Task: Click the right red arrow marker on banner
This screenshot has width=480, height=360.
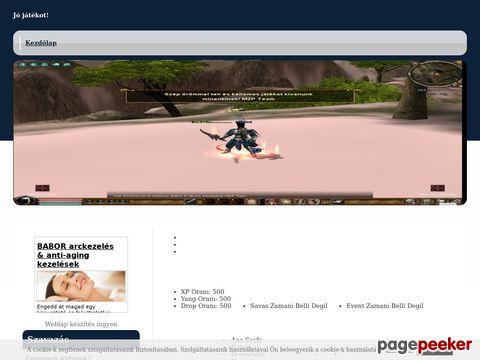Action: (x=437, y=188)
